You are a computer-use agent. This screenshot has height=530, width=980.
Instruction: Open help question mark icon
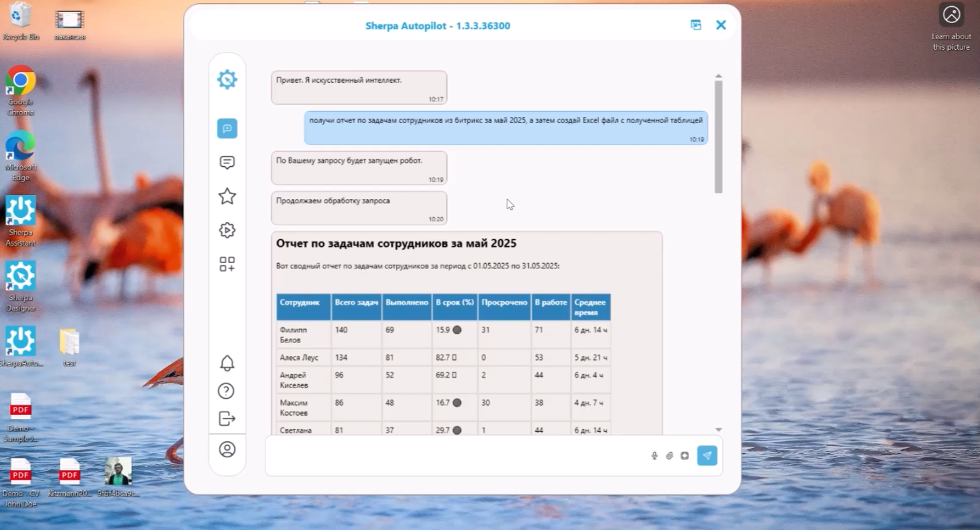point(228,391)
